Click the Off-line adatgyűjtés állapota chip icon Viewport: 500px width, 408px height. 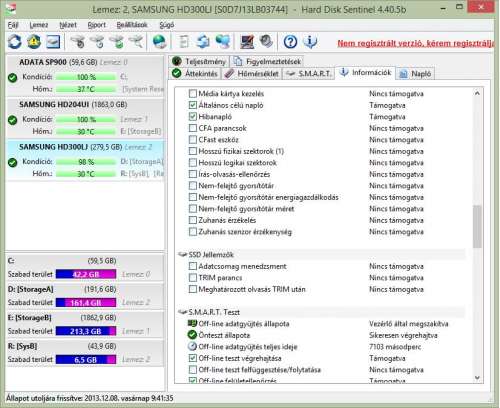pos(192,323)
